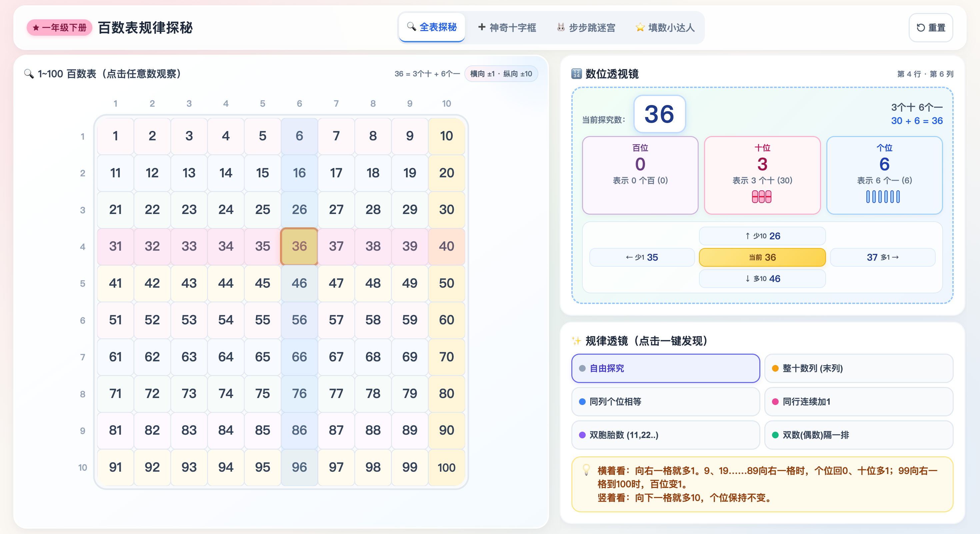The image size is (980, 534).
Task: Click the 十位 digit card
Action: point(762,175)
